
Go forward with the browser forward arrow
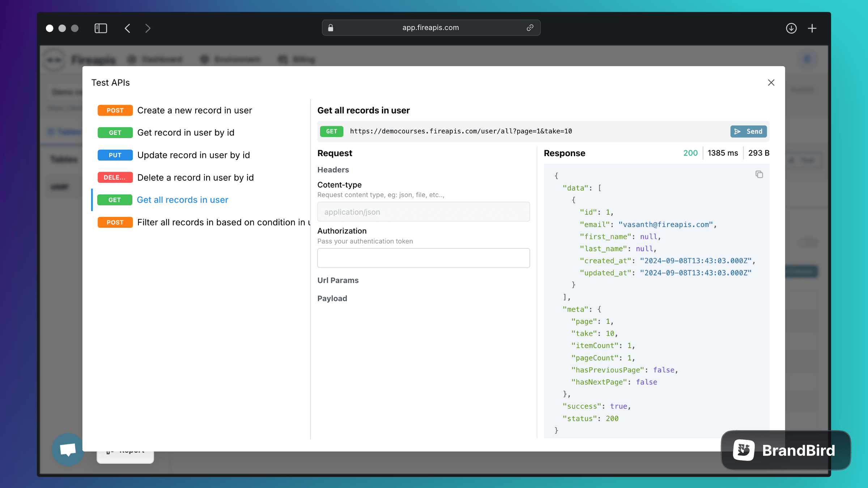point(148,28)
